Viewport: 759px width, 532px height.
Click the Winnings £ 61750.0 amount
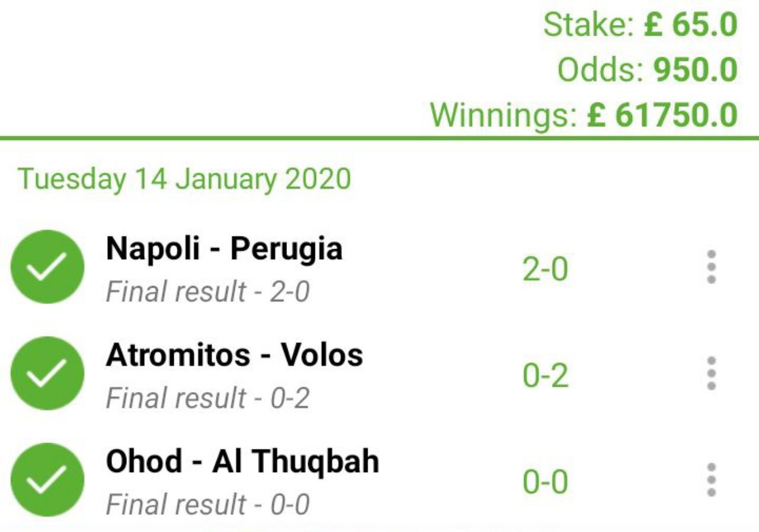[x=662, y=115]
